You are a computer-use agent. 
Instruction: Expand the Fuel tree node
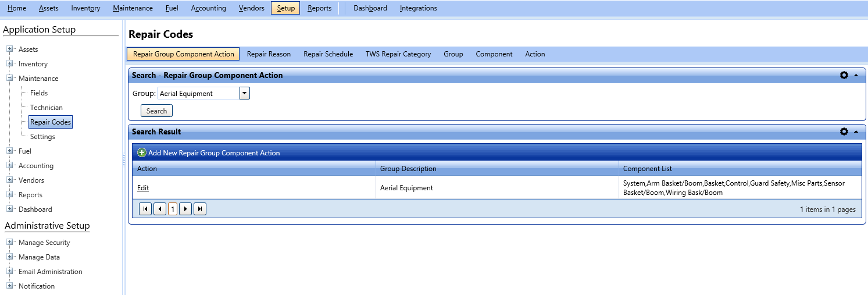(x=10, y=151)
